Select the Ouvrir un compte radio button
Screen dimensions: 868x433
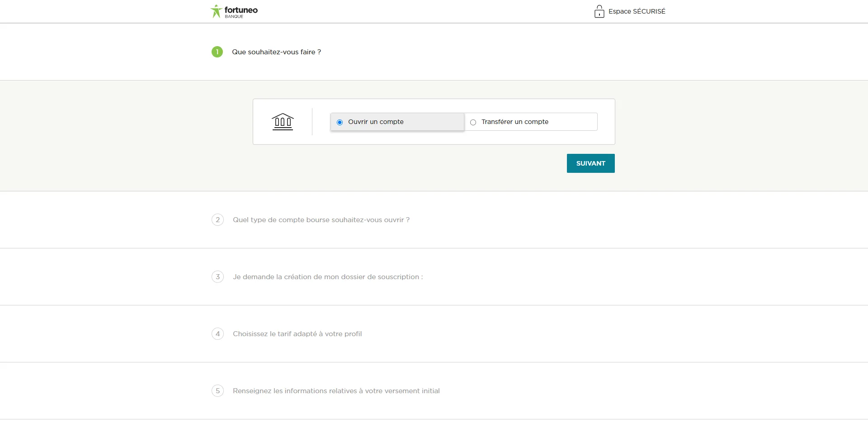point(340,122)
